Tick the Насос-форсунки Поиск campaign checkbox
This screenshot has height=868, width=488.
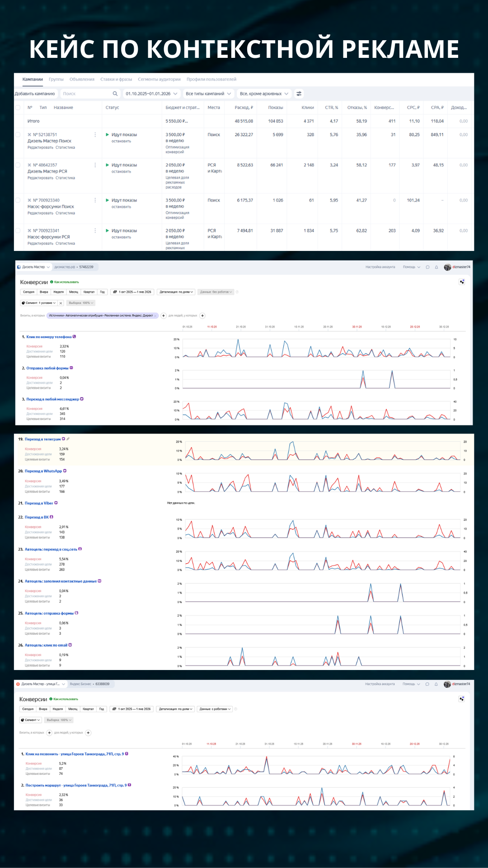[x=18, y=200]
